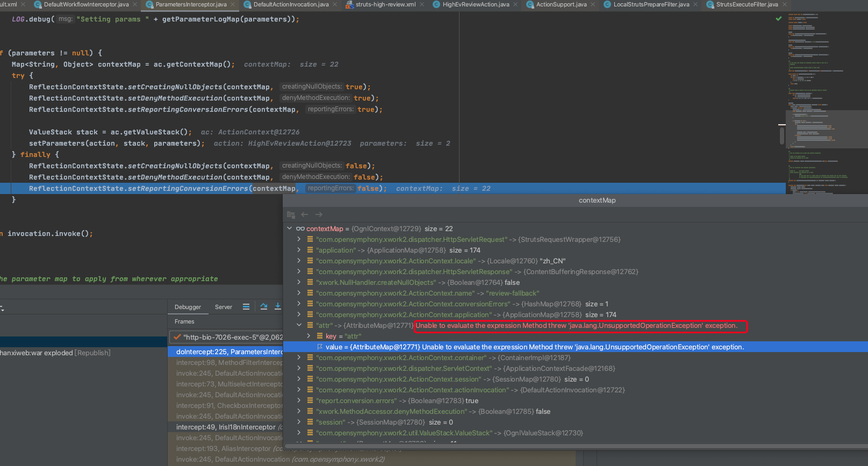Open the struts-high-review.xml editor tab
The height and width of the screenshot is (466, 868).
click(385, 4)
